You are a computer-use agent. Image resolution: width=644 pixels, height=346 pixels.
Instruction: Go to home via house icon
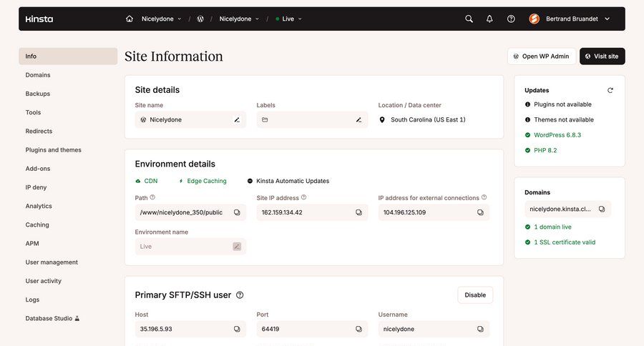130,19
